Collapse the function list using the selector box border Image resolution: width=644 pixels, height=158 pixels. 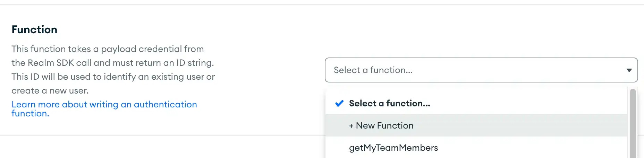(x=481, y=59)
